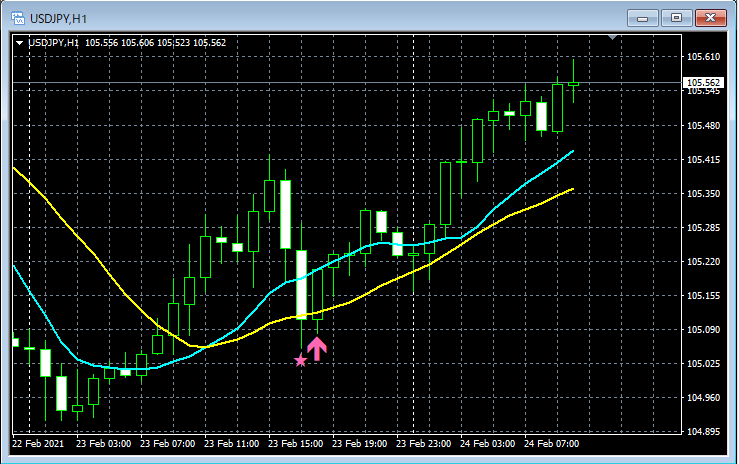This screenshot has width=739, height=464.
Task: Click the USDJPY,H1 title bar text
Action: (58, 19)
